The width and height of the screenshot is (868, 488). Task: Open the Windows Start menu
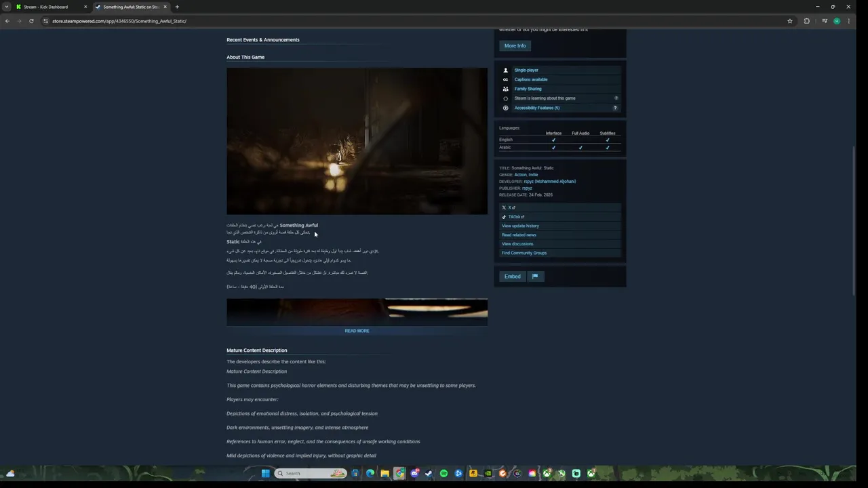click(x=266, y=473)
